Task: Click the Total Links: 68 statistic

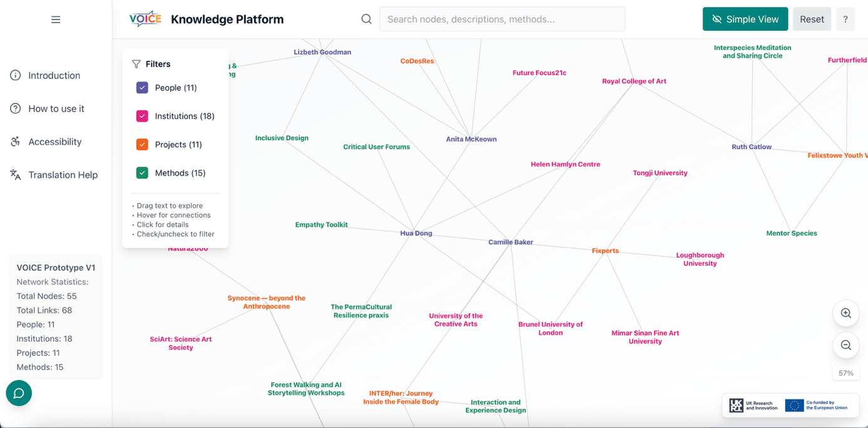Action: [x=44, y=310]
